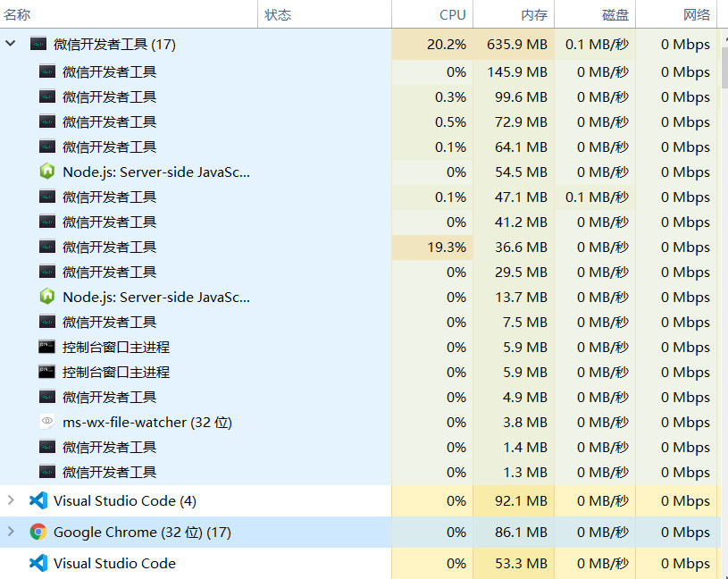Select the Google Chrome (32 位) (17) label

click(142, 533)
